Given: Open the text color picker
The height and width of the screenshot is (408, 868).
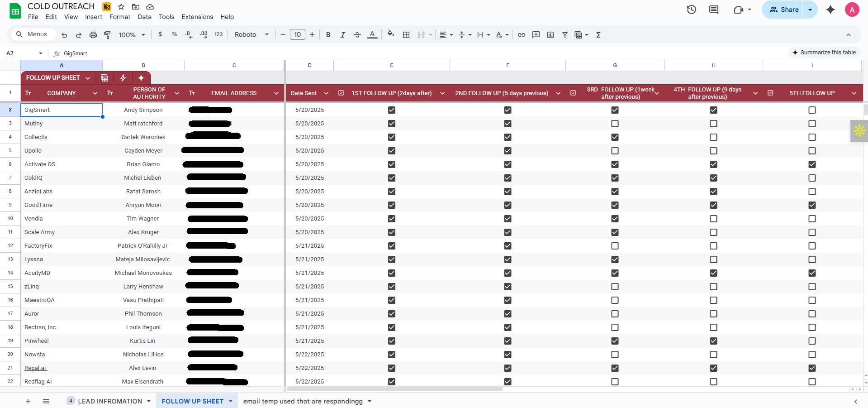Looking at the screenshot, I should (372, 35).
